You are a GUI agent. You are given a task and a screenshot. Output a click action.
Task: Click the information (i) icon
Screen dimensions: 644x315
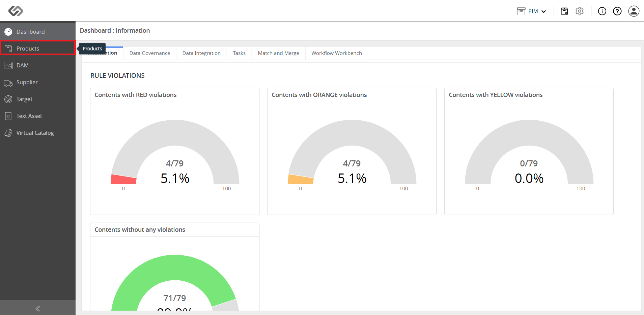(x=602, y=11)
